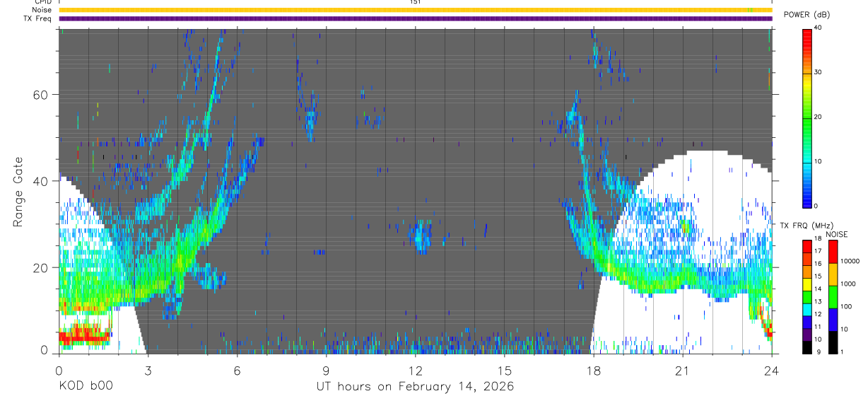This screenshot has width=868, height=401.
Task: Click the purple segment of the TX FRQ color bar
Action: 807,335
